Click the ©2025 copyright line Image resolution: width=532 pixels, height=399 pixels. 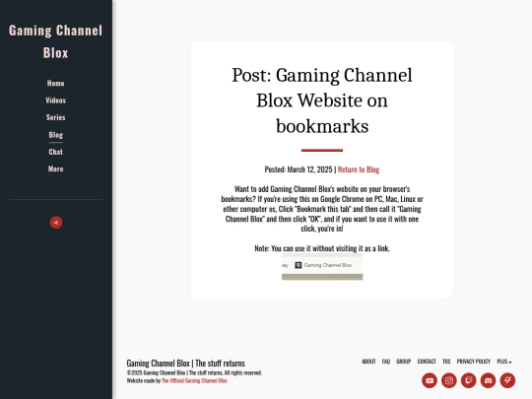coord(194,372)
